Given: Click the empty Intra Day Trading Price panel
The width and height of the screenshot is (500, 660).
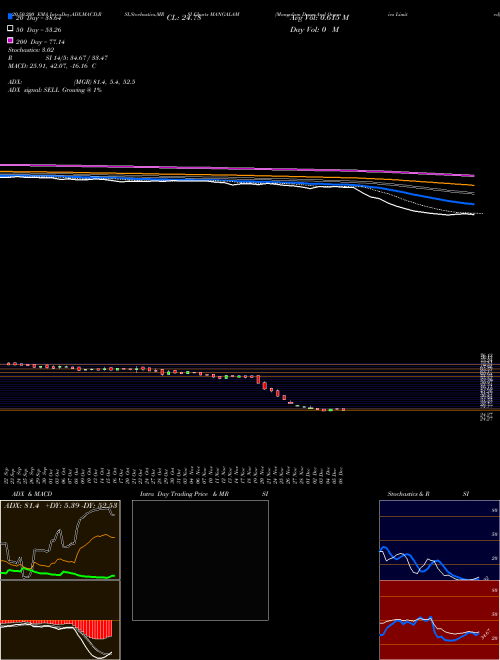Looking at the screenshot, I should [200, 560].
